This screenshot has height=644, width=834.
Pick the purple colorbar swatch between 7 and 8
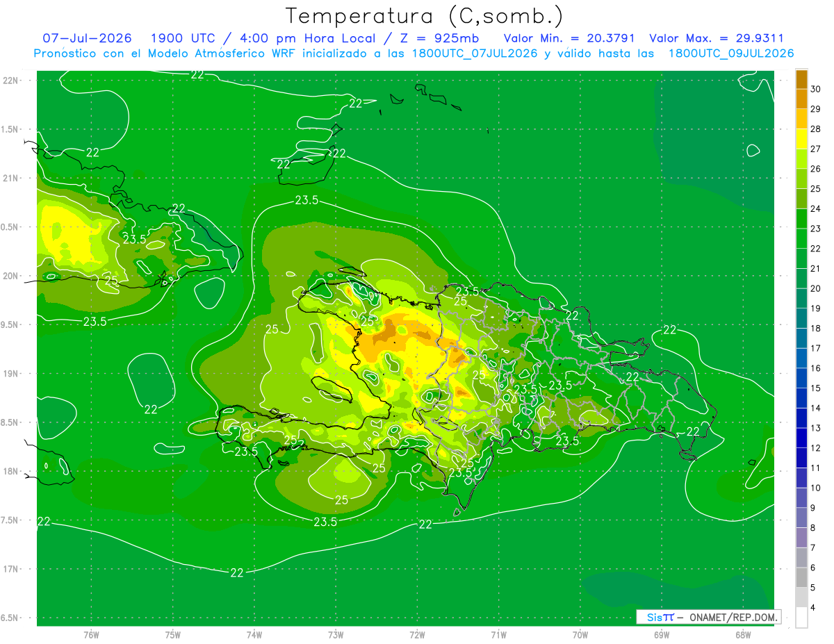pos(801,538)
